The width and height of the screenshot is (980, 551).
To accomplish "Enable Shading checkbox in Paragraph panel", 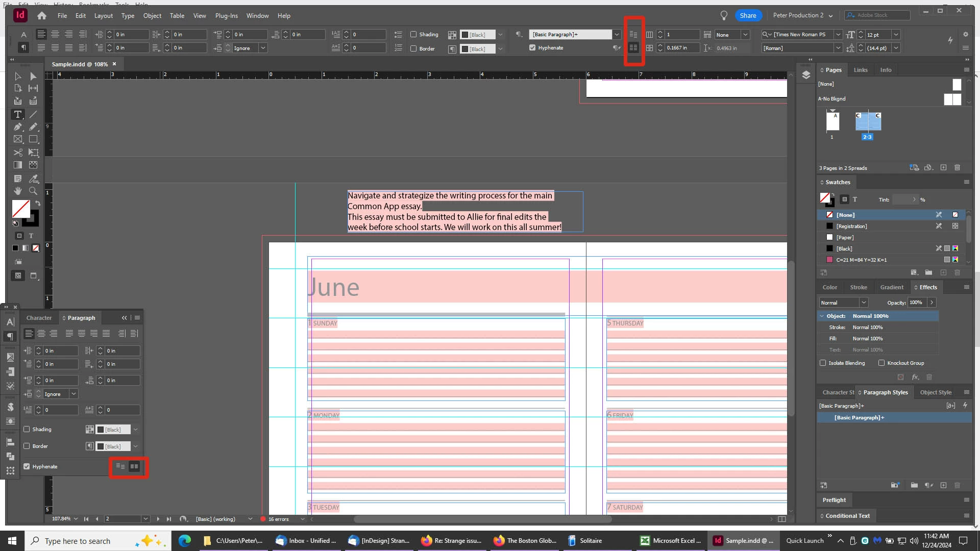I will 27,429.
